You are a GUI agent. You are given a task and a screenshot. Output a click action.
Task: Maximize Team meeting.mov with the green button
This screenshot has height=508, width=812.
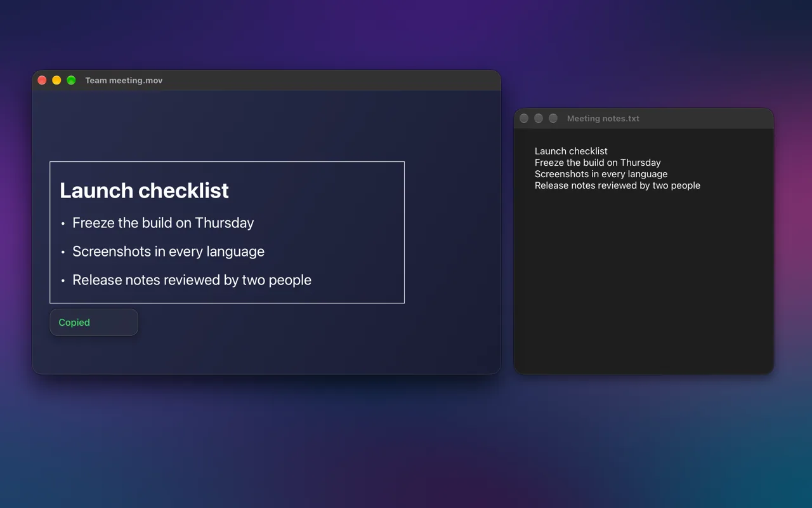[x=71, y=80]
